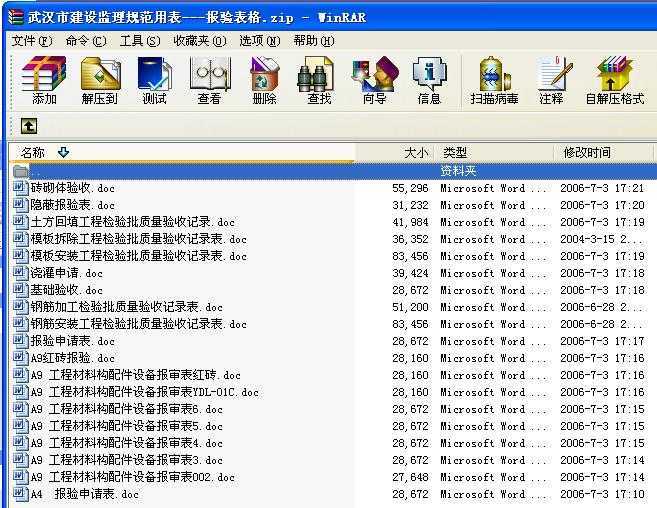Select file A9 工程材料构配件设备报审表5.doc
Viewport: 657px width, 508px height.
127,426
